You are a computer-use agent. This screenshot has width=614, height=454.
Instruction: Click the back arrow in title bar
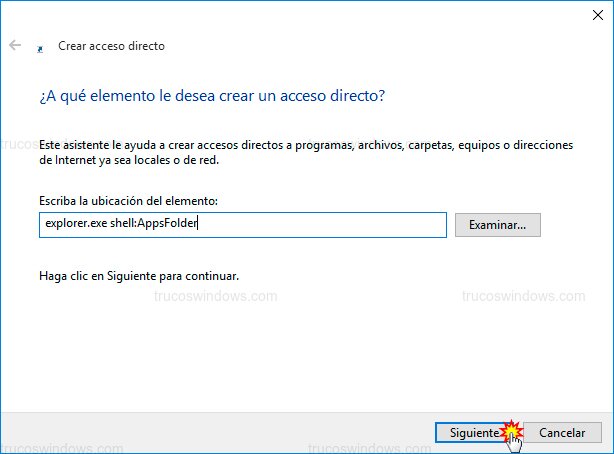tap(15, 46)
